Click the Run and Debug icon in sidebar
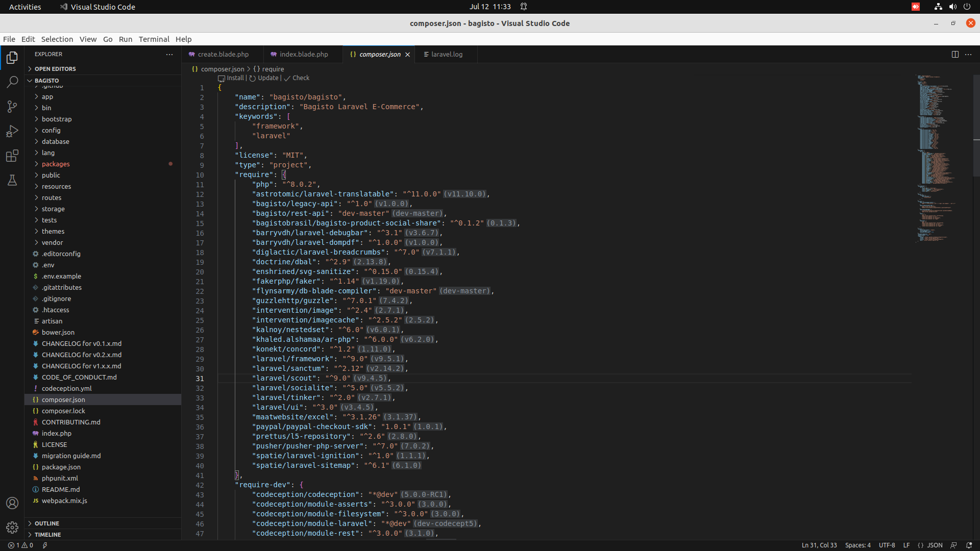 pos(12,131)
